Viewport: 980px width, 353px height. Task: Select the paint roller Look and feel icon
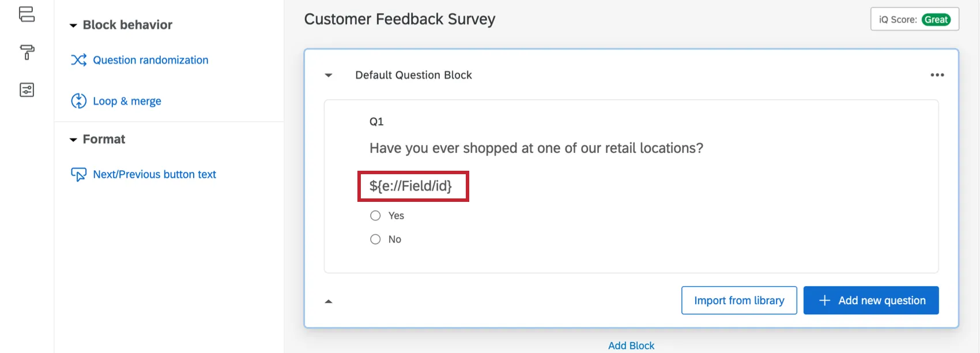click(27, 52)
